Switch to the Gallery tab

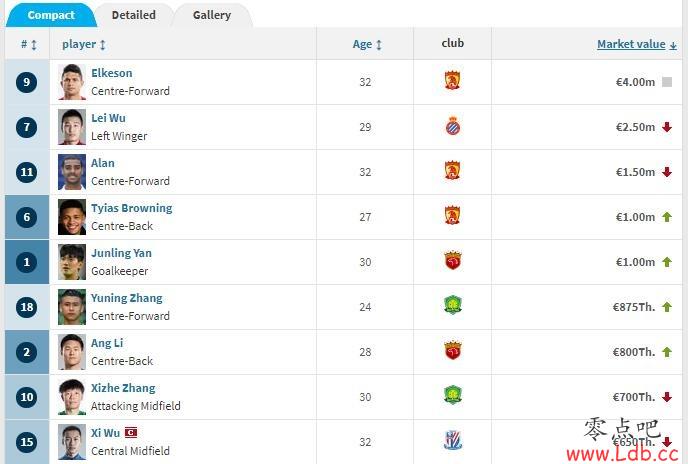click(212, 15)
